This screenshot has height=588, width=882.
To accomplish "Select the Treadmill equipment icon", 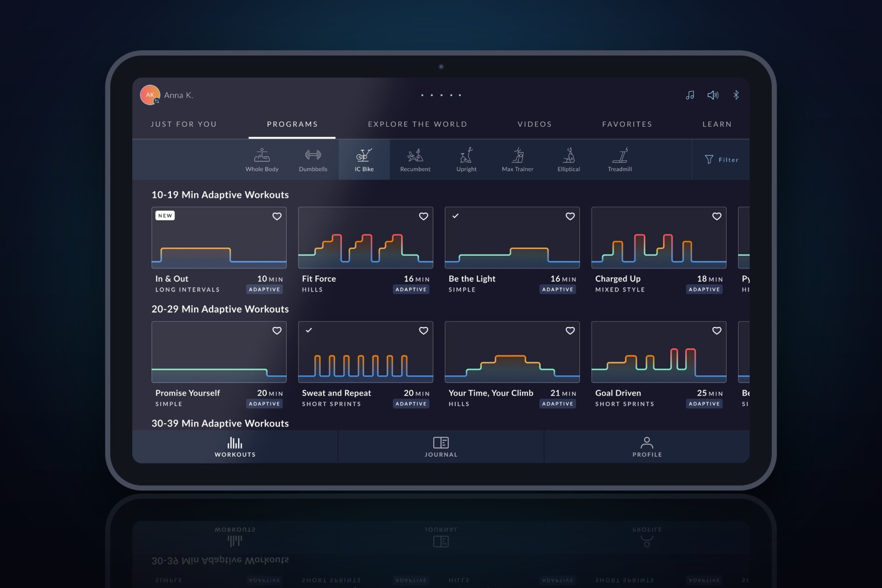I will point(620,160).
